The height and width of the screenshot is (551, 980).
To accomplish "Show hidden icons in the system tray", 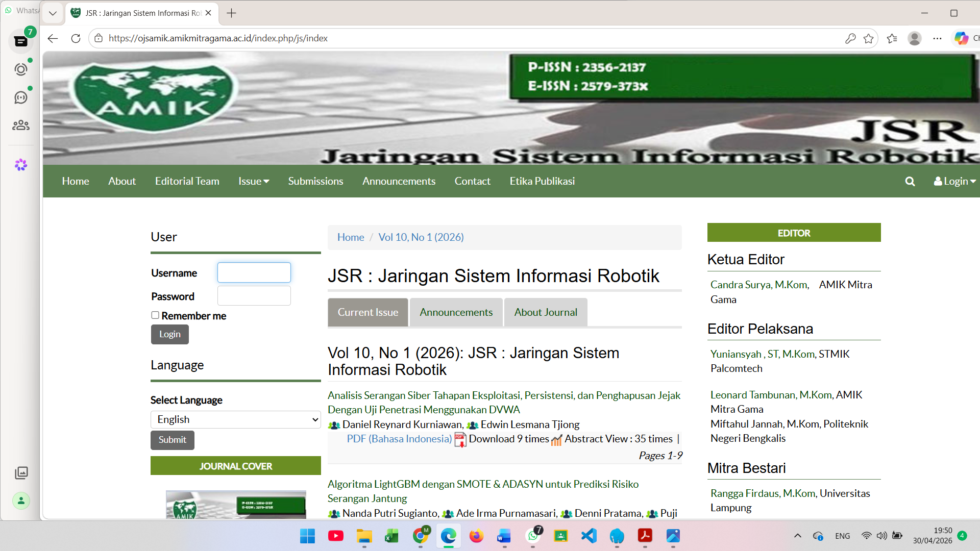I will 798,536.
